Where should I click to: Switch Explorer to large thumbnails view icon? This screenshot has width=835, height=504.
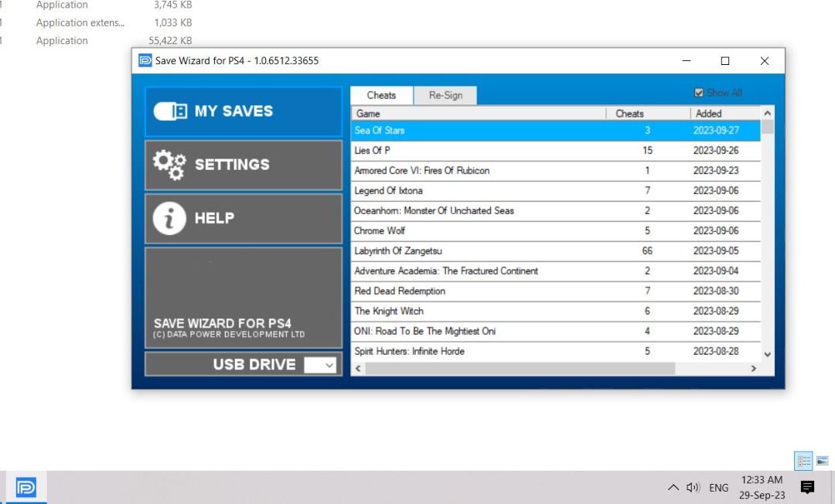pos(822,461)
